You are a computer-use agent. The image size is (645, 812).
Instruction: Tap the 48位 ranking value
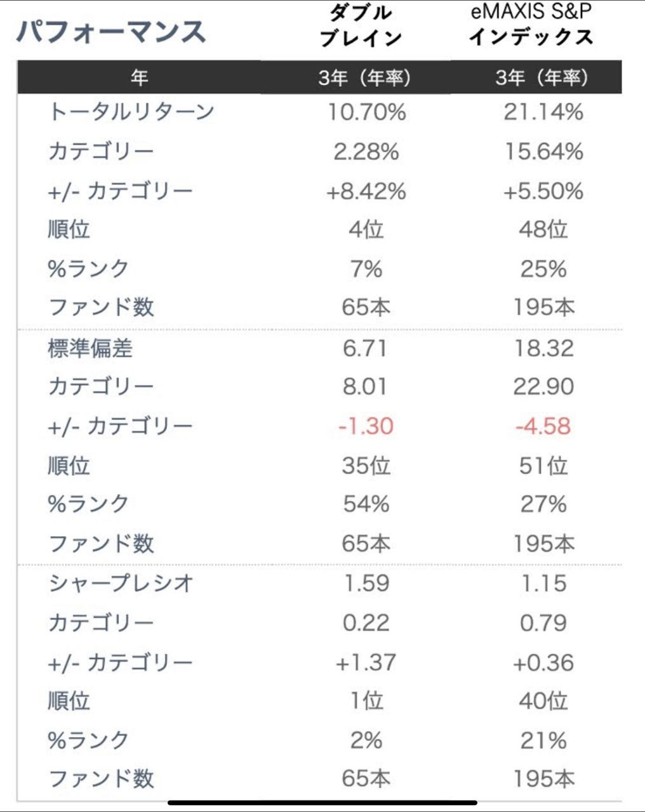[x=543, y=230]
